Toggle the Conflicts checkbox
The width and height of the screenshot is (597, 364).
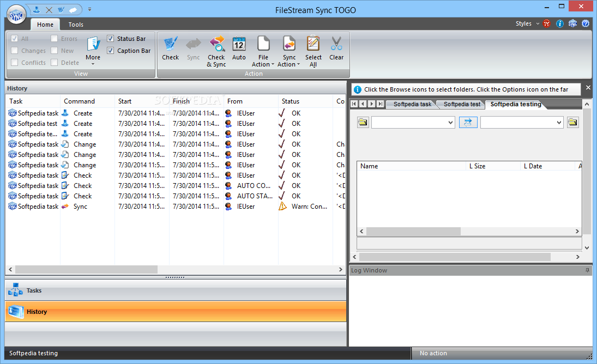coord(15,62)
